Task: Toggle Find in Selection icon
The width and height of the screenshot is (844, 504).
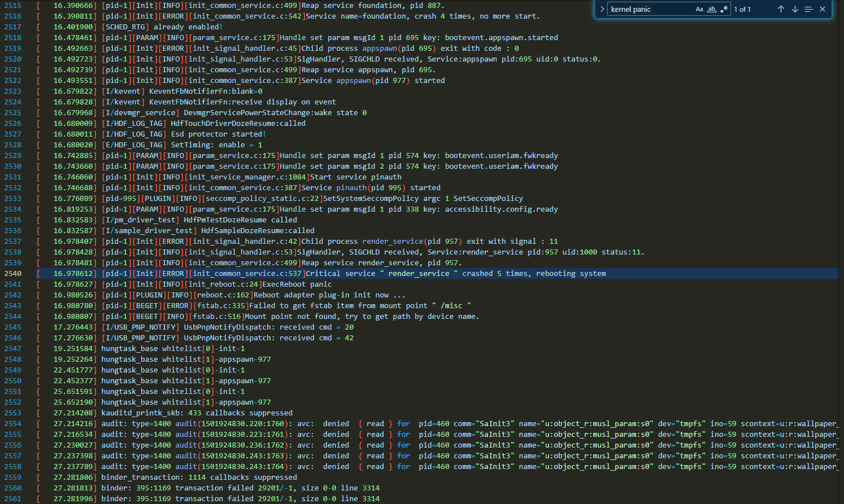Action: tap(809, 9)
